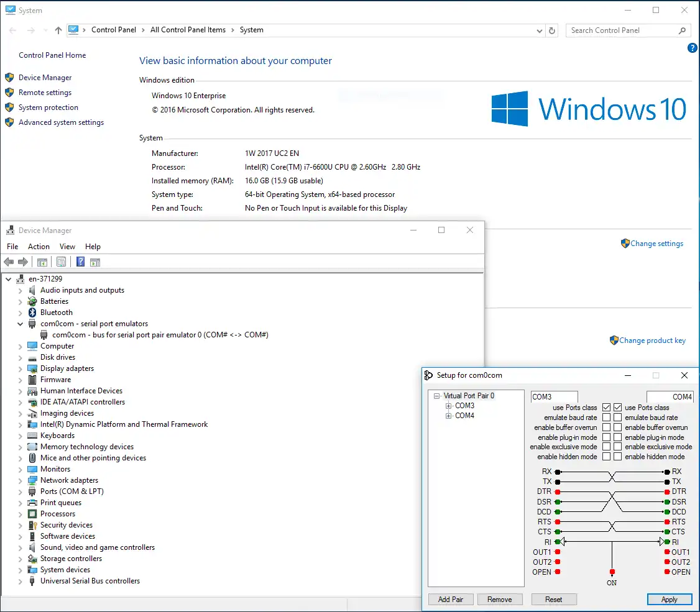Toggle COM3 use Ports class checkbox
Viewport: 700px width, 612px height.
(606, 407)
